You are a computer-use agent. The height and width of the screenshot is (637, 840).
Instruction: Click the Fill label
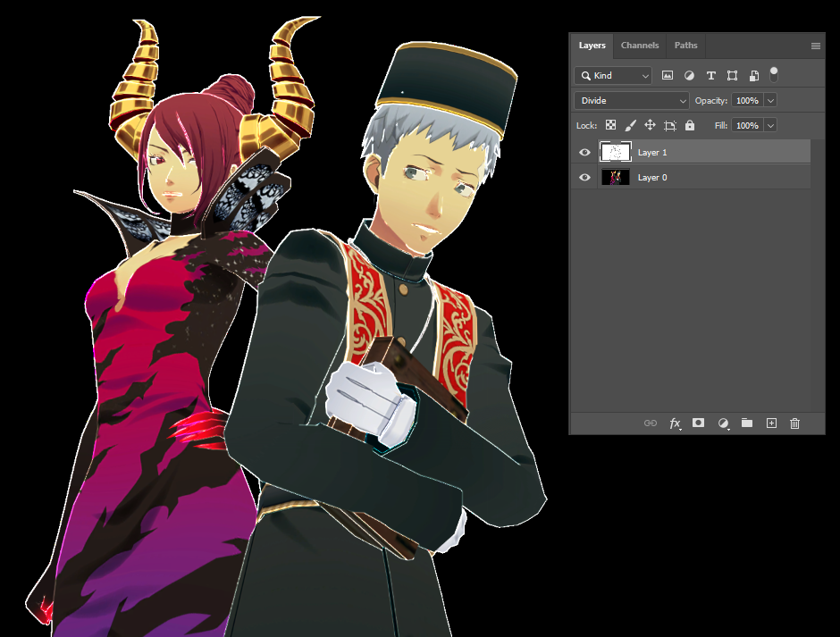pos(720,125)
